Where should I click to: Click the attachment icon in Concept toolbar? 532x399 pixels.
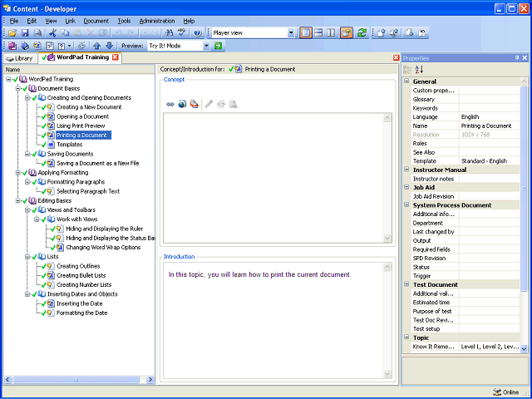[x=194, y=104]
